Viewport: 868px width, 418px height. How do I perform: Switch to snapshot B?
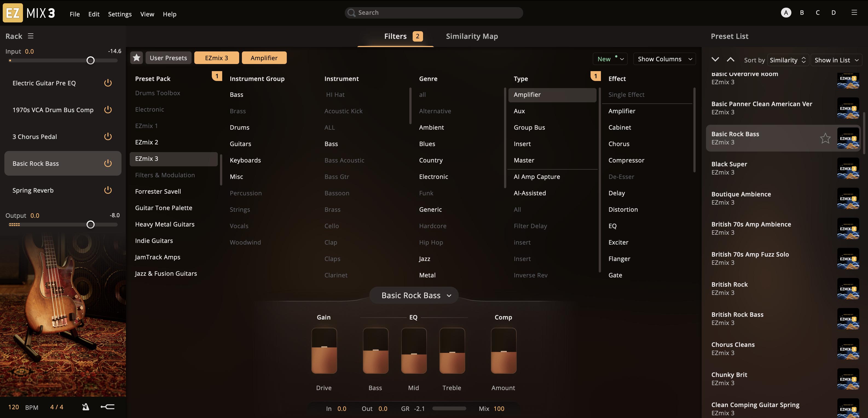(x=802, y=13)
